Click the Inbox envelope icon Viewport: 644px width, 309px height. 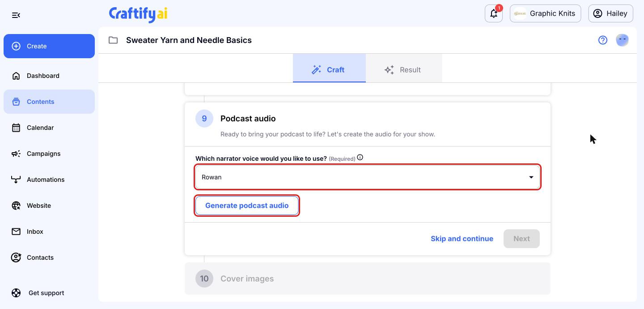[x=16, y=232]
